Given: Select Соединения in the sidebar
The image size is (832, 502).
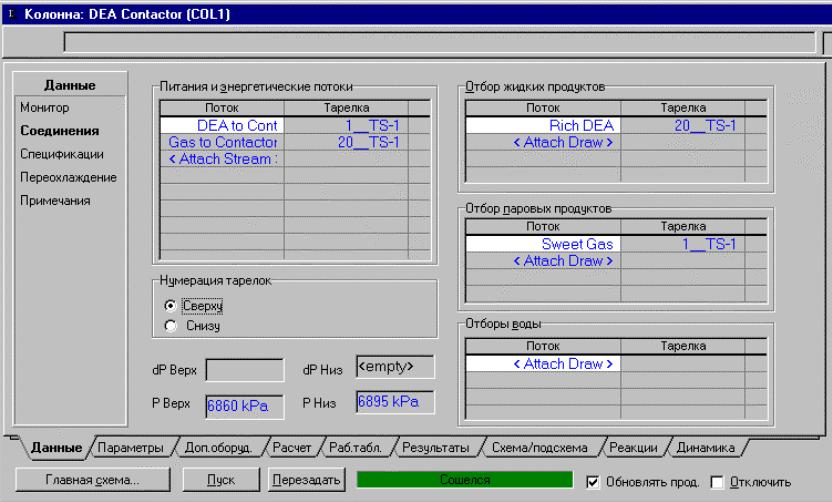Looking at the screenshot, I should [x=59, y=131].
